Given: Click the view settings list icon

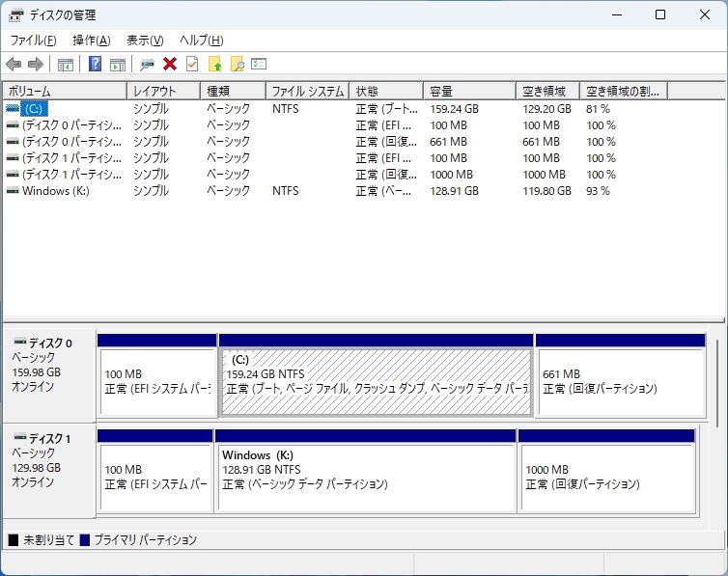Looking at the screenshot, I should (x=259, y=65).
